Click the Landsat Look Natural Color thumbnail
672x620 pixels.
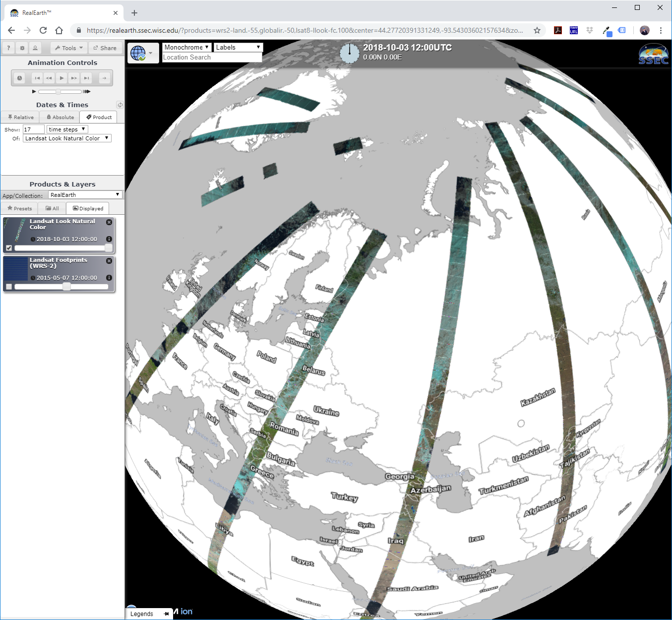[x=15, y=230]
